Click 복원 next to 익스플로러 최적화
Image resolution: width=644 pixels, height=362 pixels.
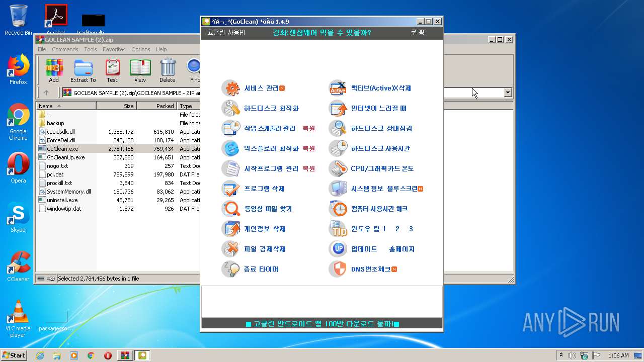click(308, 148)
